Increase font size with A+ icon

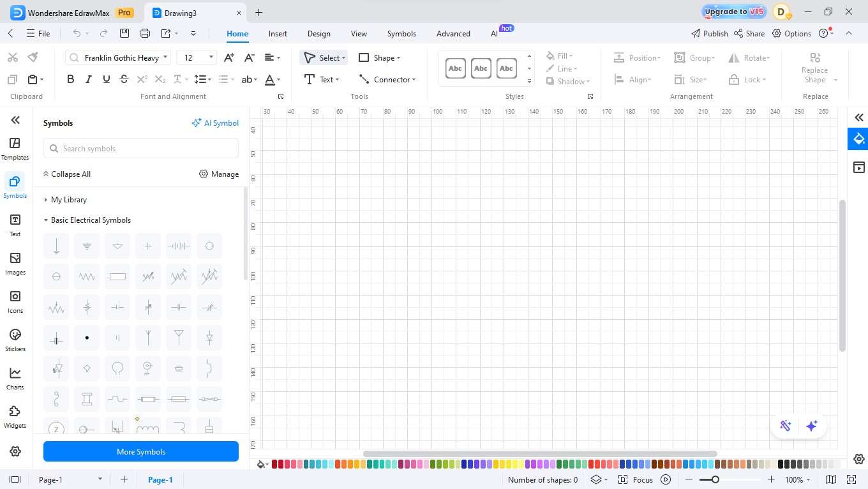pos(229,57)
